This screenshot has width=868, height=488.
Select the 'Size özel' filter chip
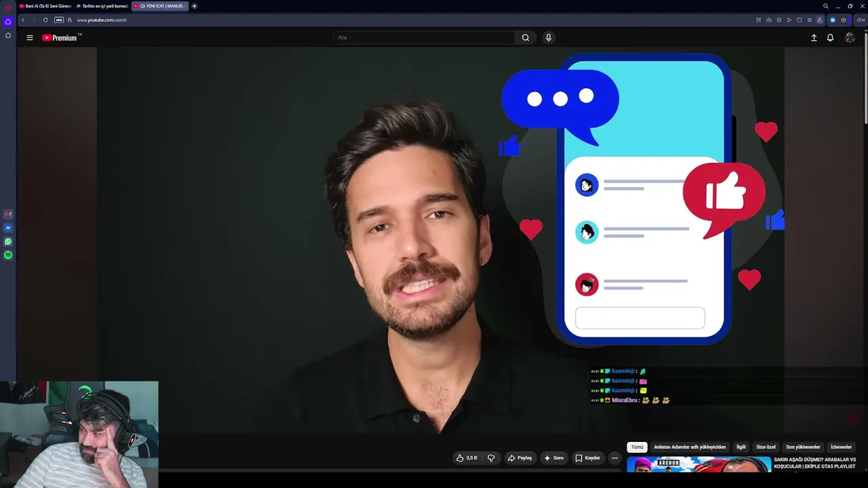[x=766, y=447]
